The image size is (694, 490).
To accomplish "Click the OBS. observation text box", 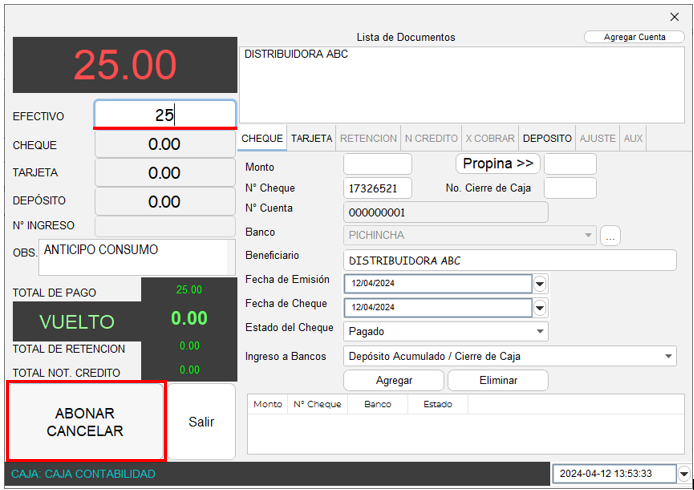I will point(133,257).
